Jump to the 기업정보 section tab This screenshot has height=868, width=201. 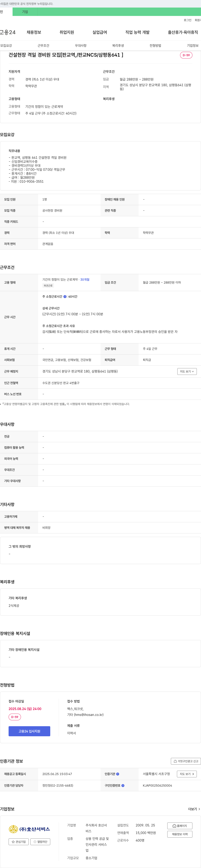[193, 46]
